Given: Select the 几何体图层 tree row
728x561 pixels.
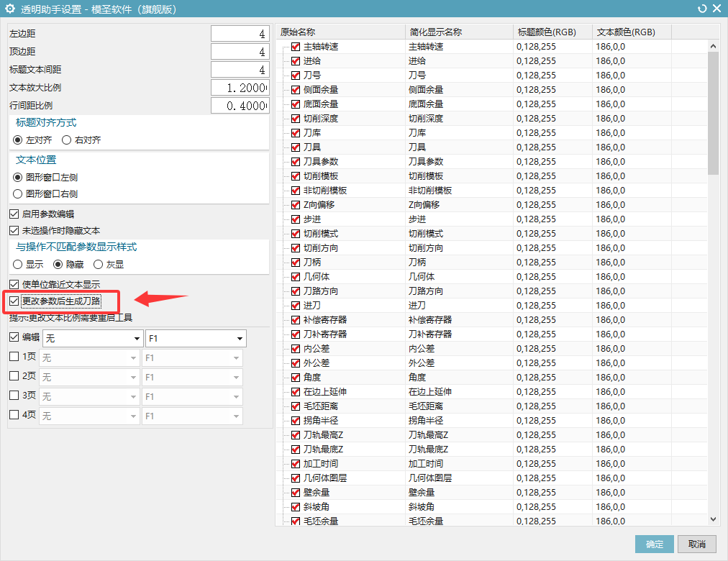Looking at the screenshot, I should tap(325, 478).
